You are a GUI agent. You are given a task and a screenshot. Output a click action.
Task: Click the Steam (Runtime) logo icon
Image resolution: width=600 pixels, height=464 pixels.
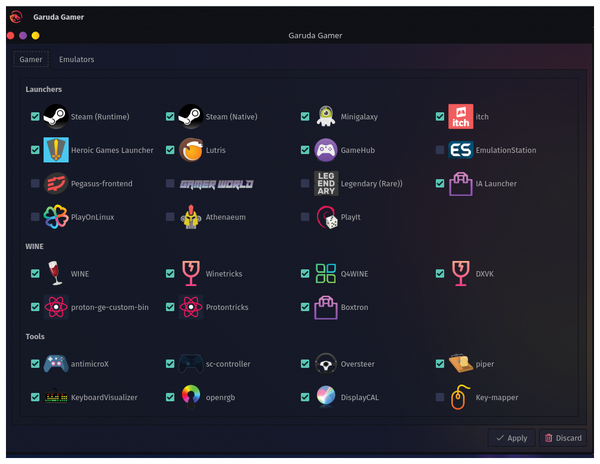(x=56, y=116)
